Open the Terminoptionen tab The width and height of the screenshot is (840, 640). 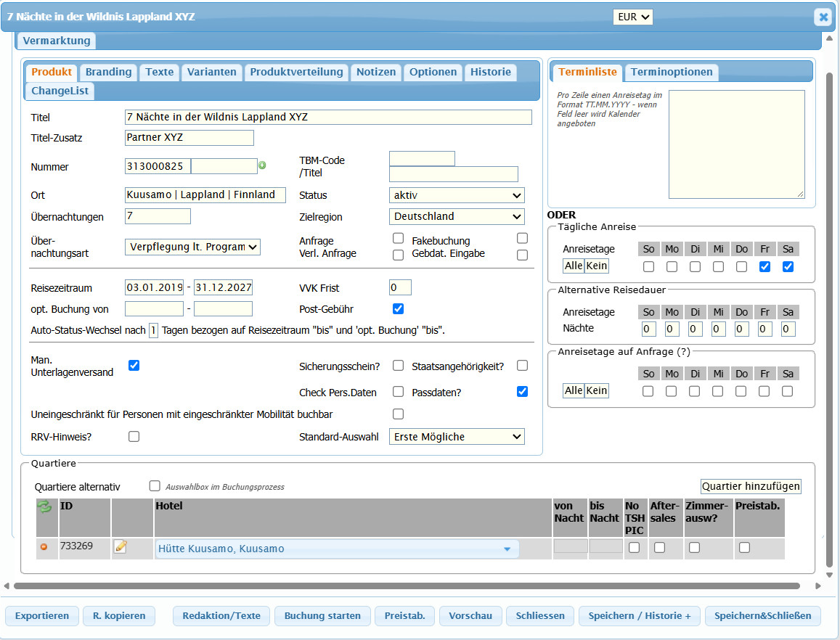(672, 73)
